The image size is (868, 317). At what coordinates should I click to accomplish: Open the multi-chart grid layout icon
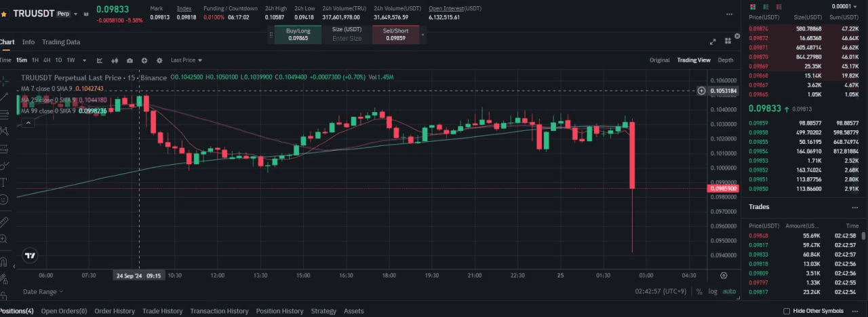(x=728, y=41)
